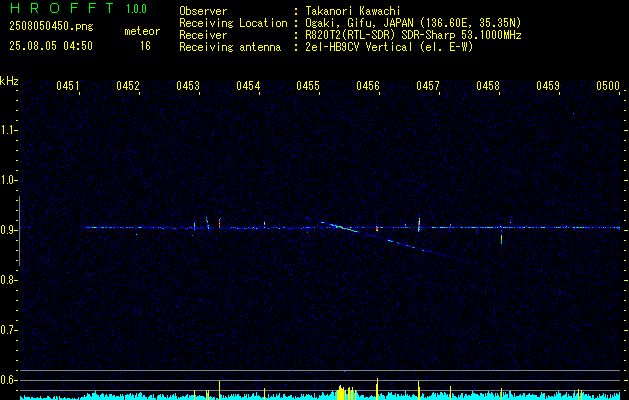Click the 0452 time label
Screen dimensions: 629x400
pyautogui.click(x=128, y=85)
